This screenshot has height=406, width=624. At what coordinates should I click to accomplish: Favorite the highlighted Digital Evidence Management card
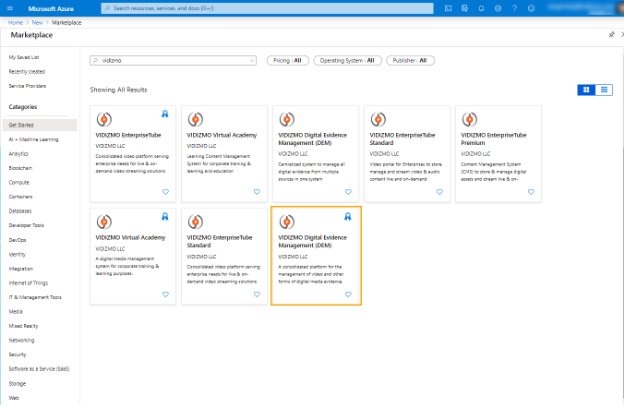coord(348,295)
